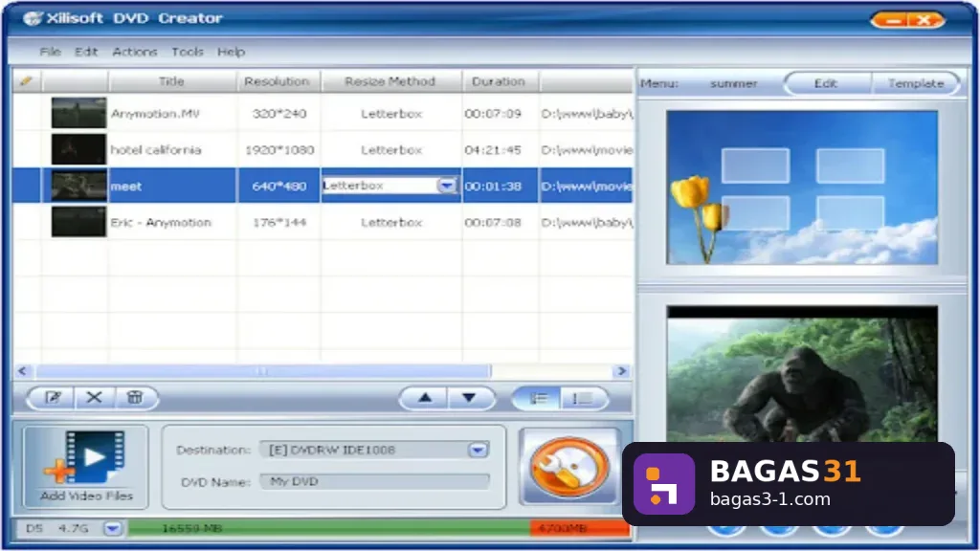Move selected title up with arrow
980x551 pixels.
425,398
